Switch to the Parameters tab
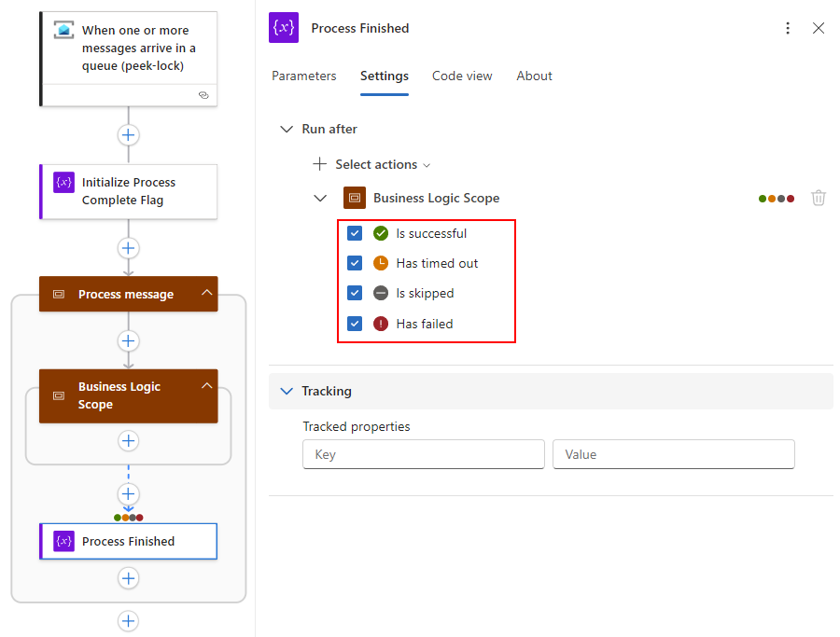The image size is (840, 637). tap(303, 76)
